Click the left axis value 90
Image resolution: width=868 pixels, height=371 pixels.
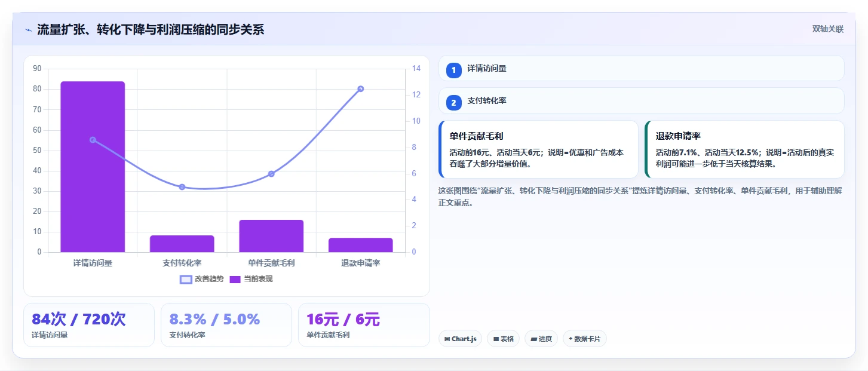coord(37,69)
